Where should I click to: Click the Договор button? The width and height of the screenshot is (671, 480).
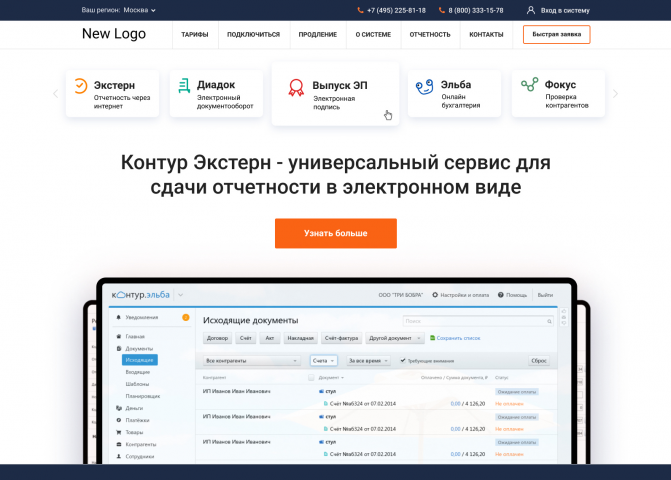coord(217,338)
